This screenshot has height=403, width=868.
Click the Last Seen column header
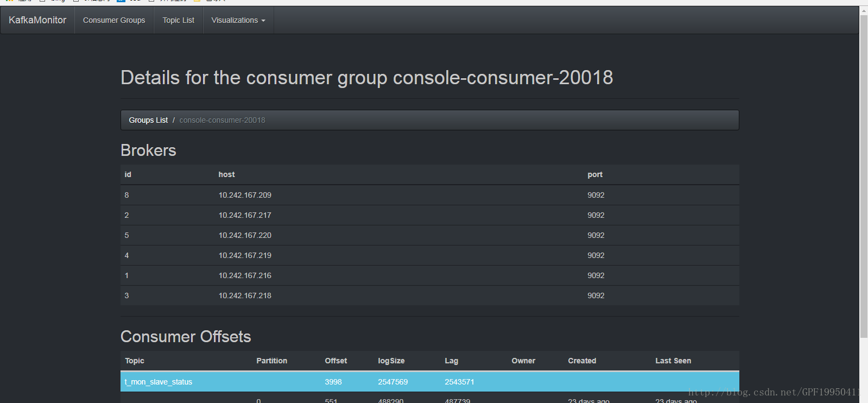coord(673,361)
